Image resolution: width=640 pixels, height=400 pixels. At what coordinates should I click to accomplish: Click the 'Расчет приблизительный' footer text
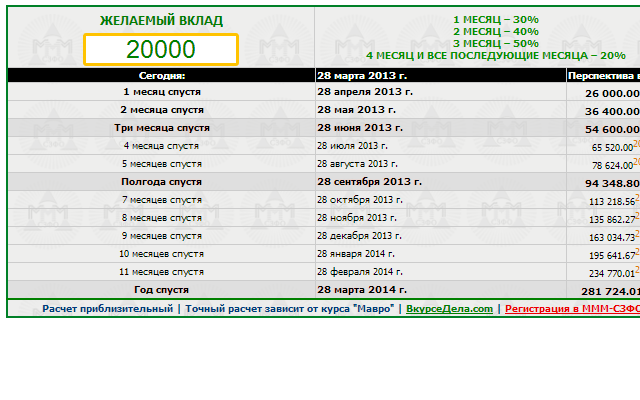(x=108, y=309)
